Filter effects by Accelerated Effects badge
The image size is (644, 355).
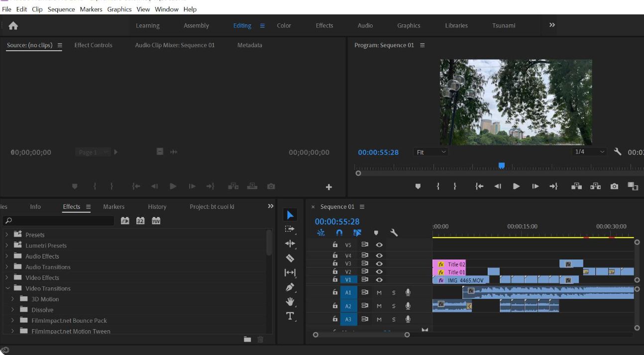(x=125, y=221)
